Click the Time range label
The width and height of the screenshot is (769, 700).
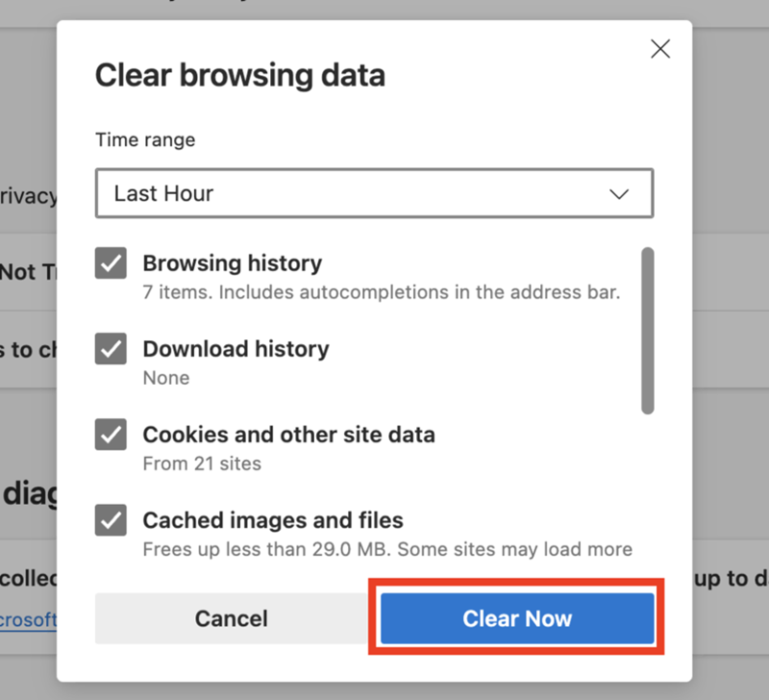[144, 139]
